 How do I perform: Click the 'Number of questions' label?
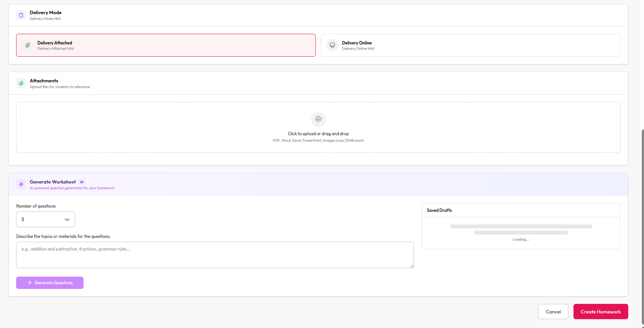pos(36,206)
